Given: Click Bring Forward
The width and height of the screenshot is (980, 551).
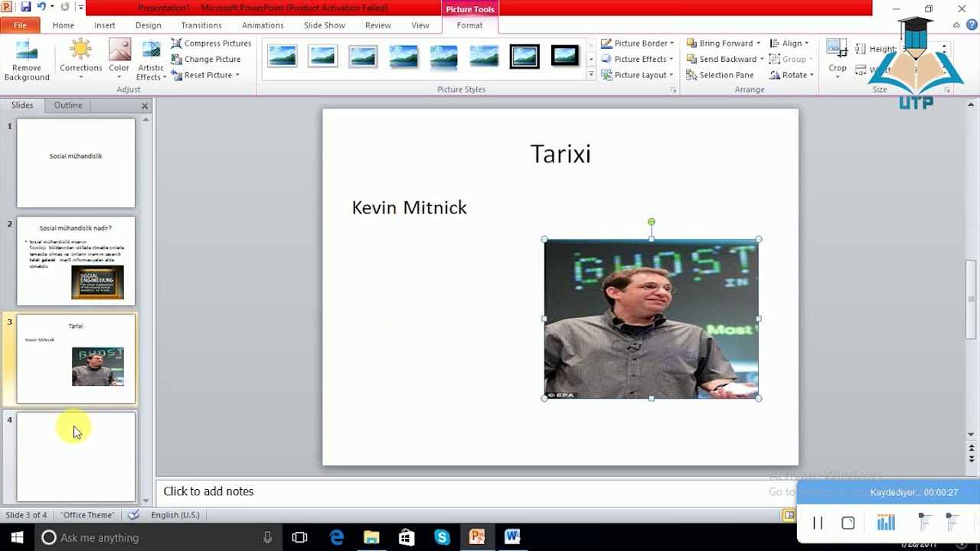Looking at the screenshot, I should 719,44.
